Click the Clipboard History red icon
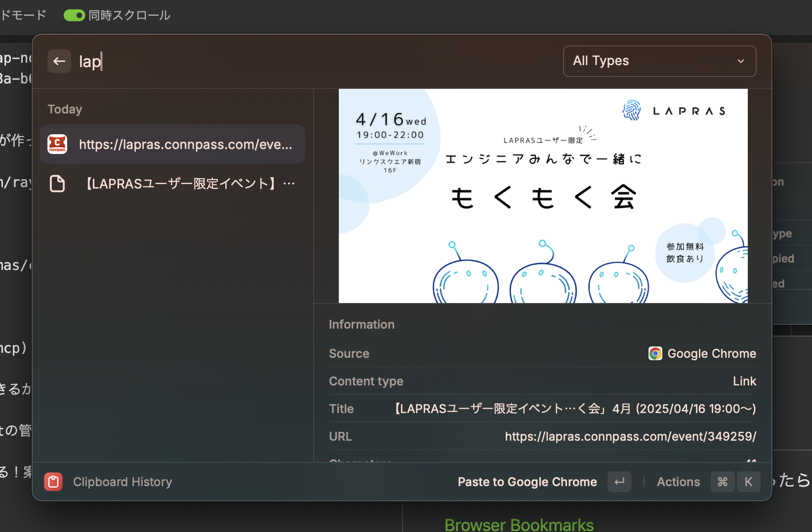812x532 pixels. 53,482
